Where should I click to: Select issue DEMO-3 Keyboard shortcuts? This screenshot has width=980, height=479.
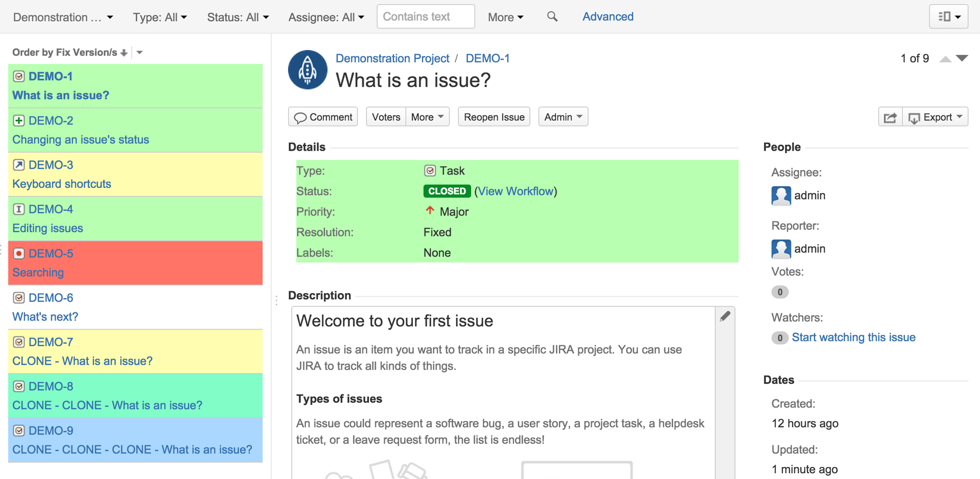[135, 175]
